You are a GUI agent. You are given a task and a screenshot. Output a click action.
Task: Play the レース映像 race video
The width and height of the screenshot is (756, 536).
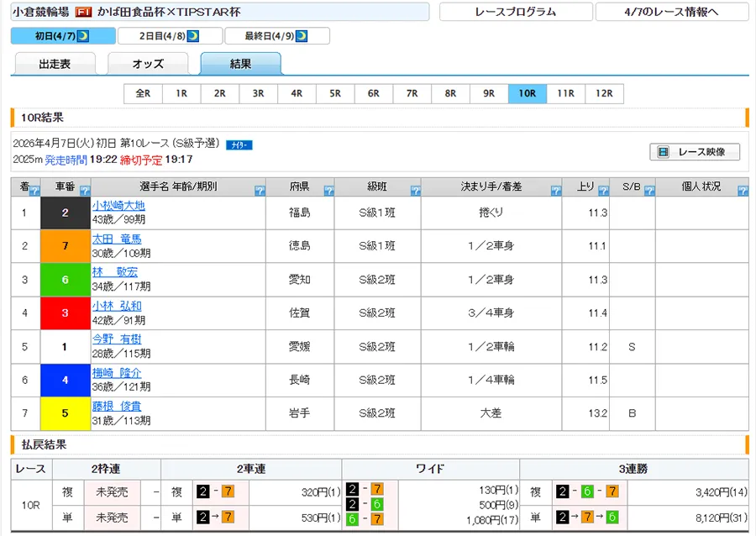(695, 152)
